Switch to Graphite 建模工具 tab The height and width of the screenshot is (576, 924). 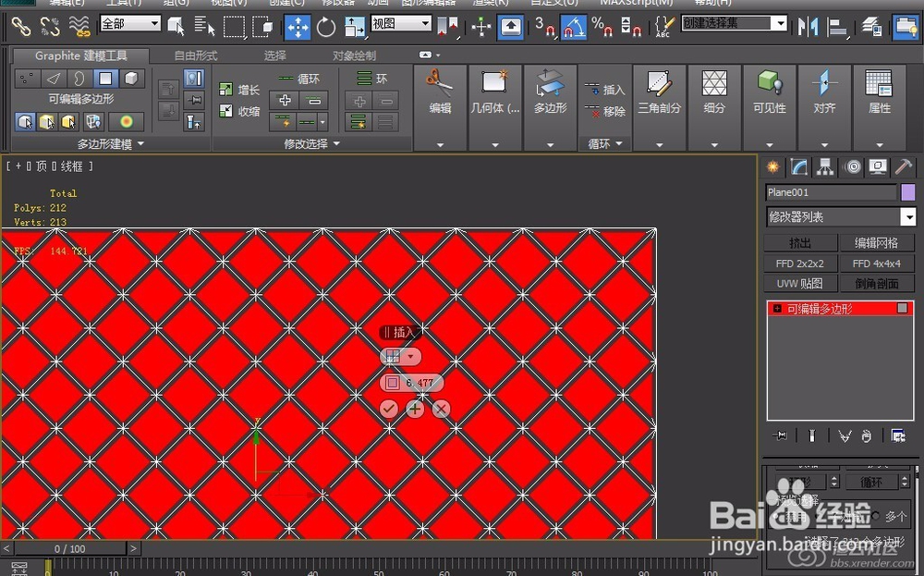80,56
